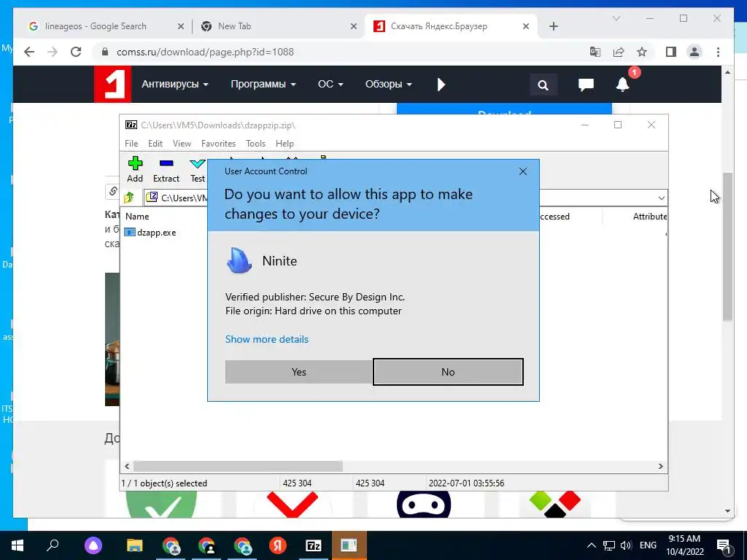Open the Windows notification center
This screenshot has height=560, width=747.
point(724,545)
